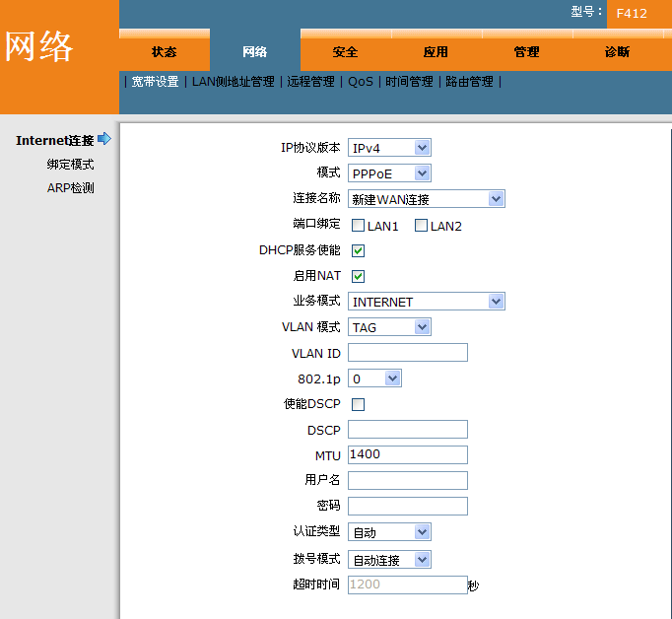Click the MTU field showing 1400
Viewport: 672px width, 619px height.
(x=408, y=454)
